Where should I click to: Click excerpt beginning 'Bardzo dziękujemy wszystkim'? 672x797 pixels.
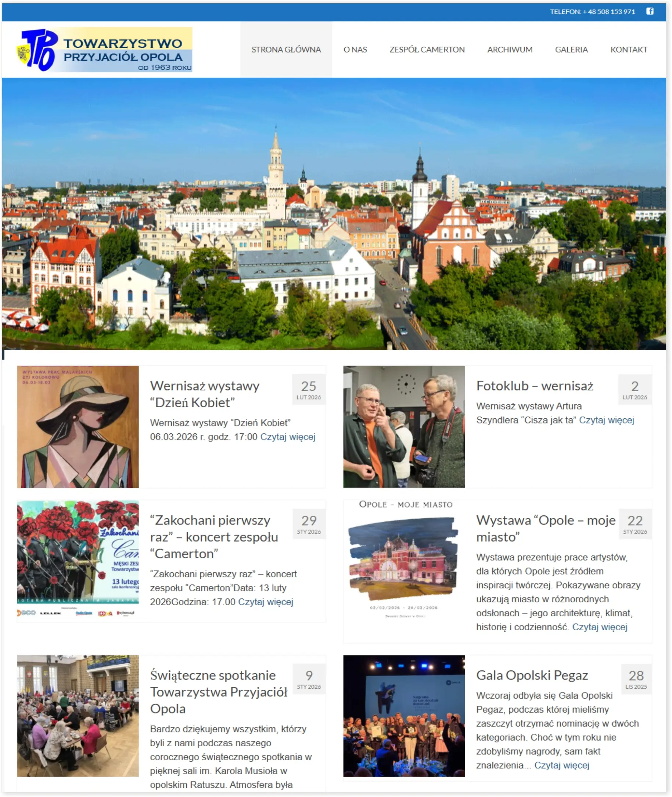point(231,757)
